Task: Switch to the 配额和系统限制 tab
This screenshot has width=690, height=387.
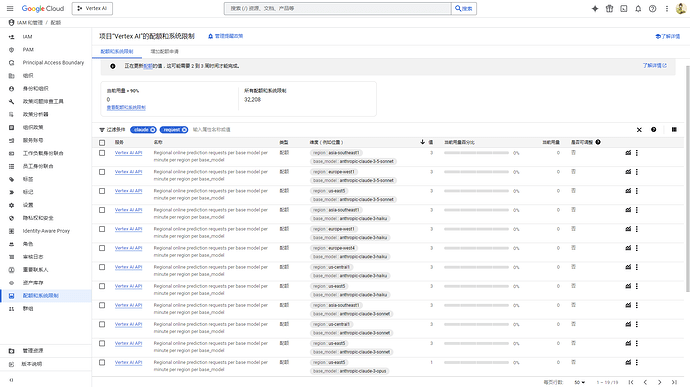Action: point(117,52)
